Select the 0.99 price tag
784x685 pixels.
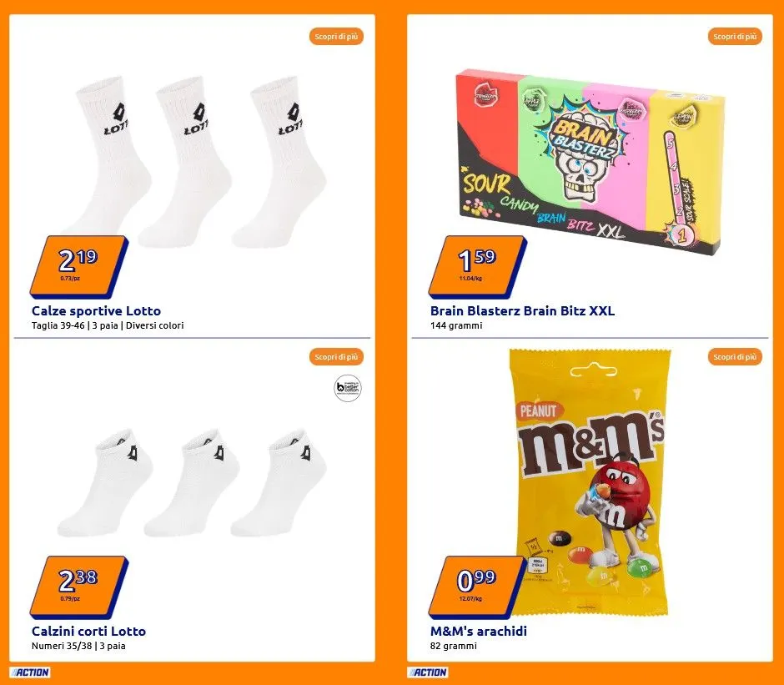[478, 587]
